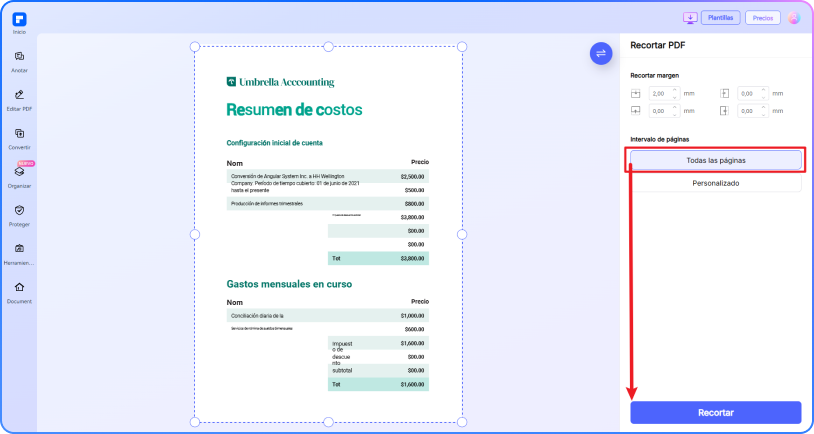Image resolution: width=814 pixels, height=434 pixels.
Task: Click the $600.00 price cell
Action: [x=415, y=329]
